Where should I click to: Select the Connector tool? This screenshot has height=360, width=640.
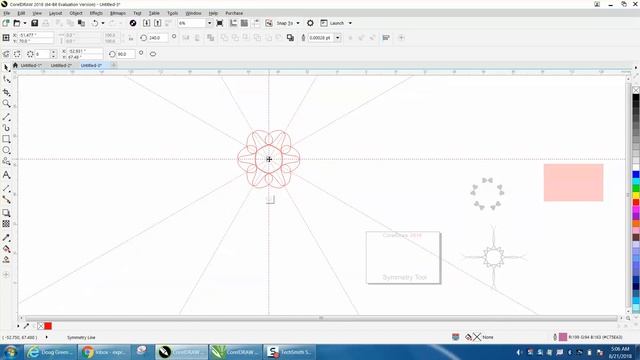6,200
